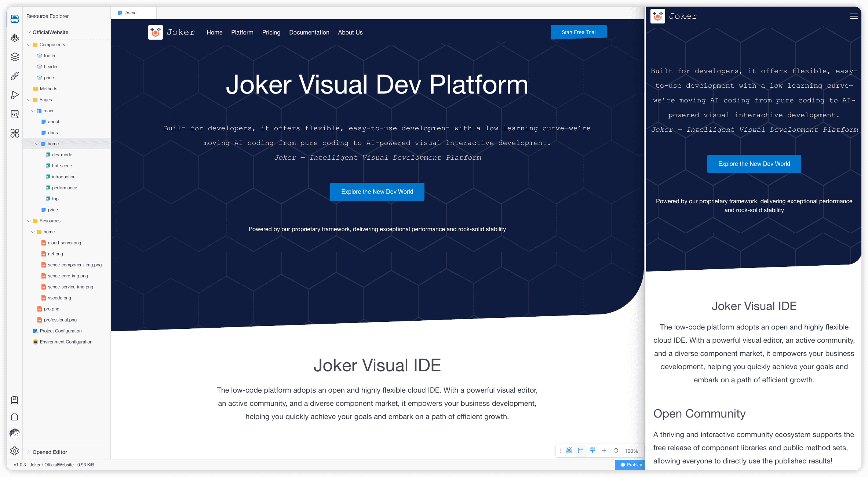868x477 pixels.
Task: Click Pricing in the website navigation
Action: pyautogui.click(x=271, y=32)
